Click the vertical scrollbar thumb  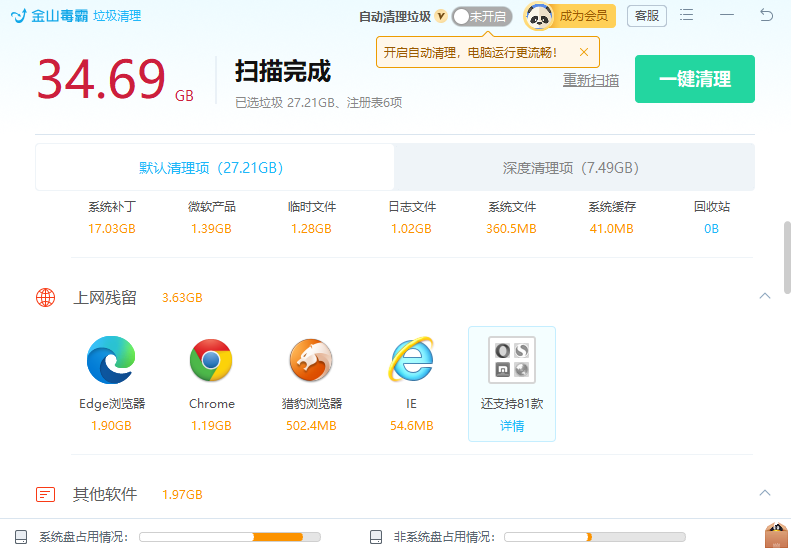tap(787, 257)
